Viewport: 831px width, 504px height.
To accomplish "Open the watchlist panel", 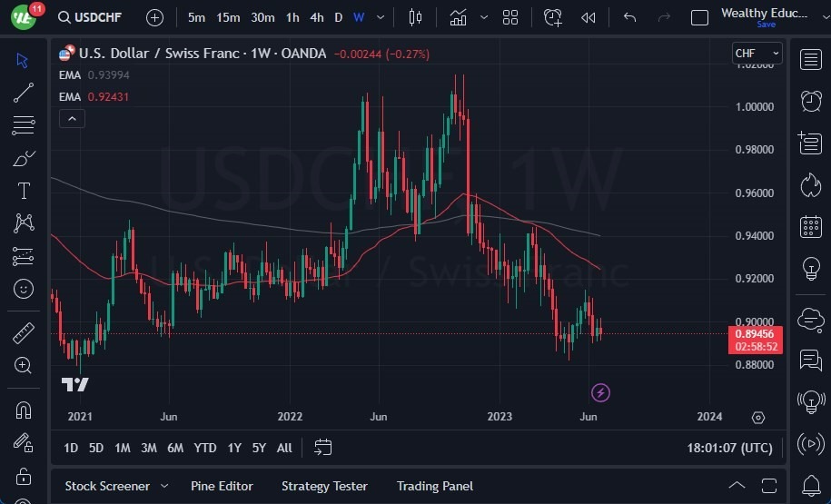I will pyautogui.click(x=810, y=59).
